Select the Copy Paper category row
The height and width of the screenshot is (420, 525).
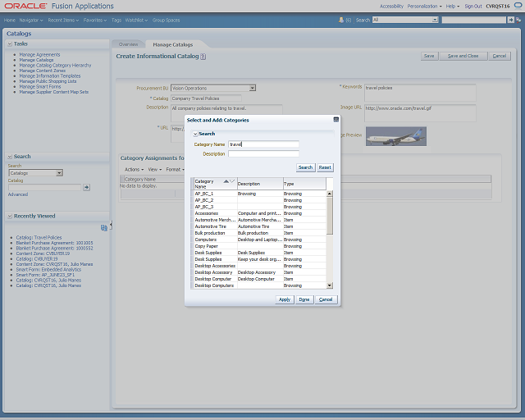[260, 246]
